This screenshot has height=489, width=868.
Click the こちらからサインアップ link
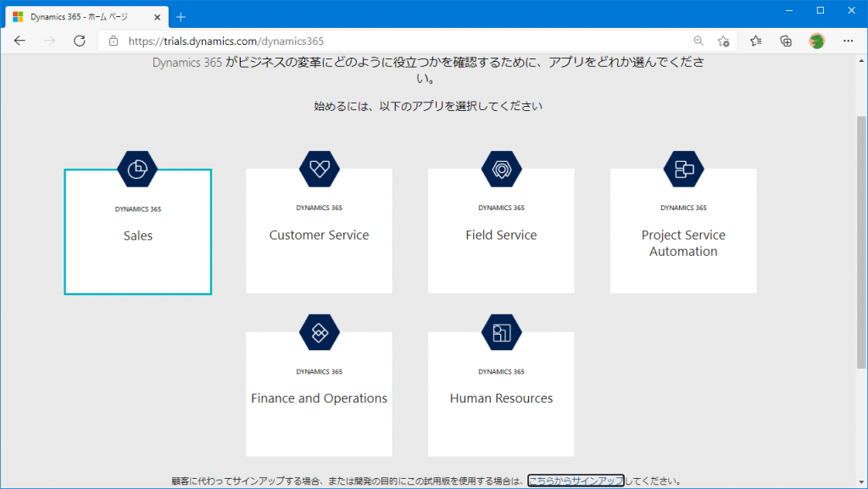(x=576, y=481)
